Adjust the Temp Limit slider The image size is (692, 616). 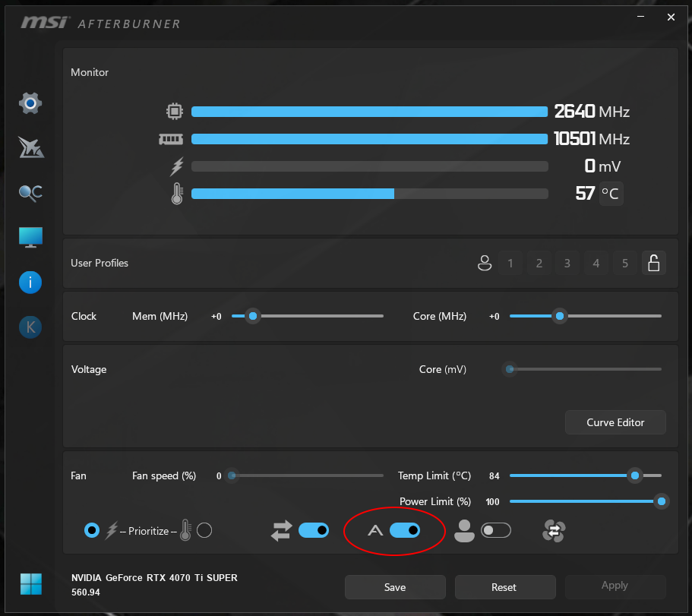tap(585, 475)
